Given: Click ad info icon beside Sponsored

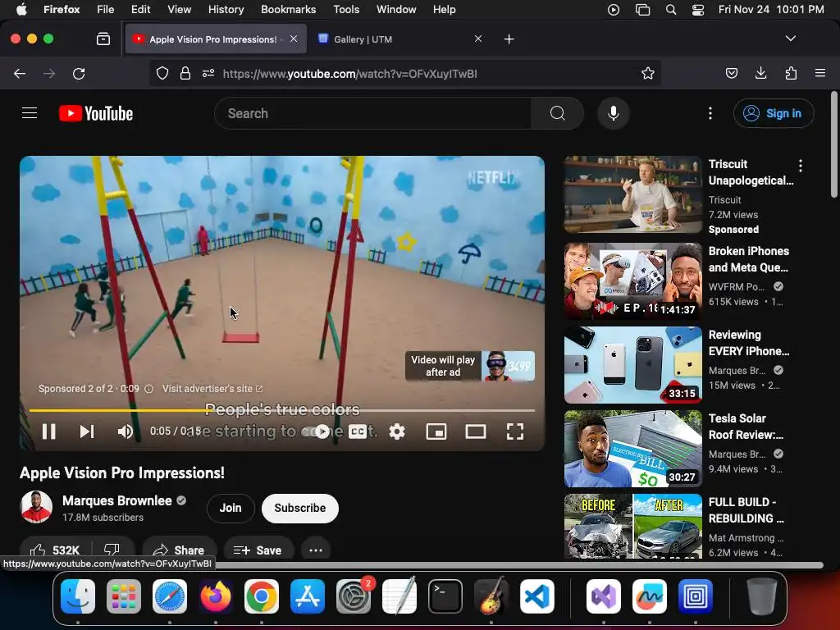Looking at the screenshot, I should [149, 389].
